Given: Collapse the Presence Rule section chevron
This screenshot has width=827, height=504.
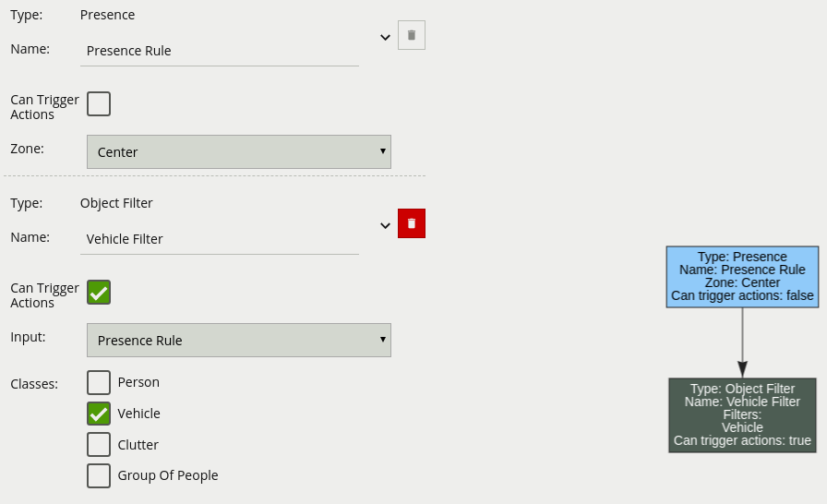Looking at the screenshot, I should tap(385, 38).
